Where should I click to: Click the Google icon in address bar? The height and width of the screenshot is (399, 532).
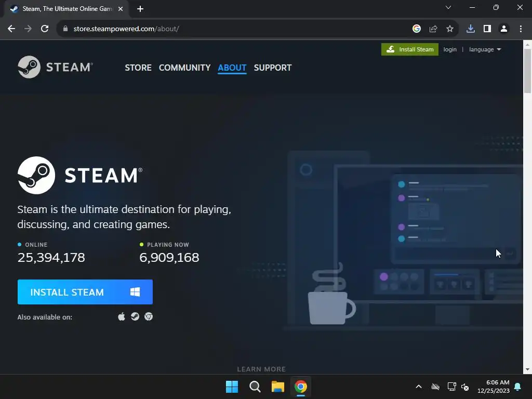417,29
